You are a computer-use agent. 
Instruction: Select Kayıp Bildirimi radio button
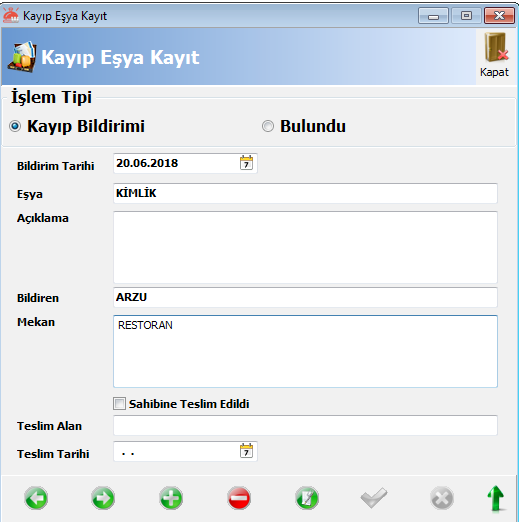[15, 126]
